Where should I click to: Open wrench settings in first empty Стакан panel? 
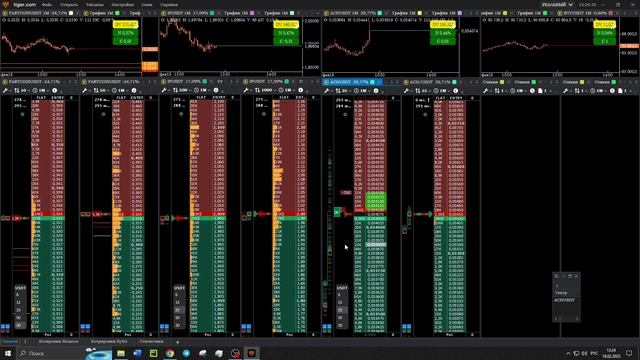(486, 91)
